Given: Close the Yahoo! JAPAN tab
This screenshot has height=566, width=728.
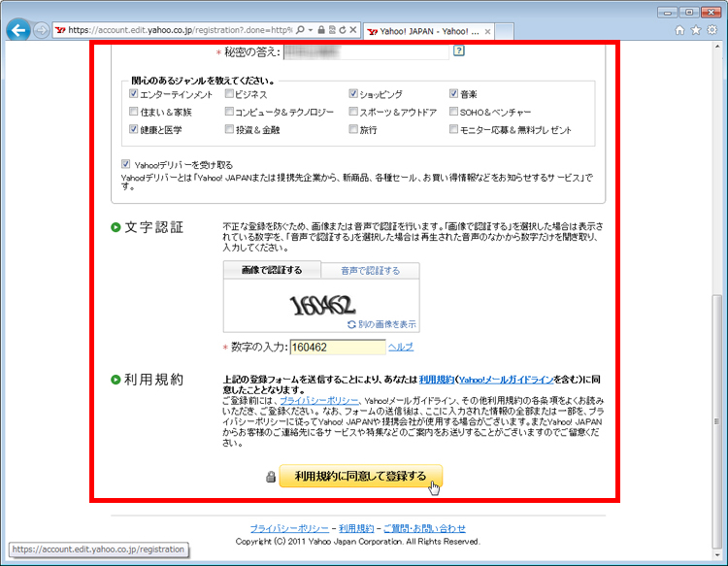Looking at the screenshot, I should point(487,32).
